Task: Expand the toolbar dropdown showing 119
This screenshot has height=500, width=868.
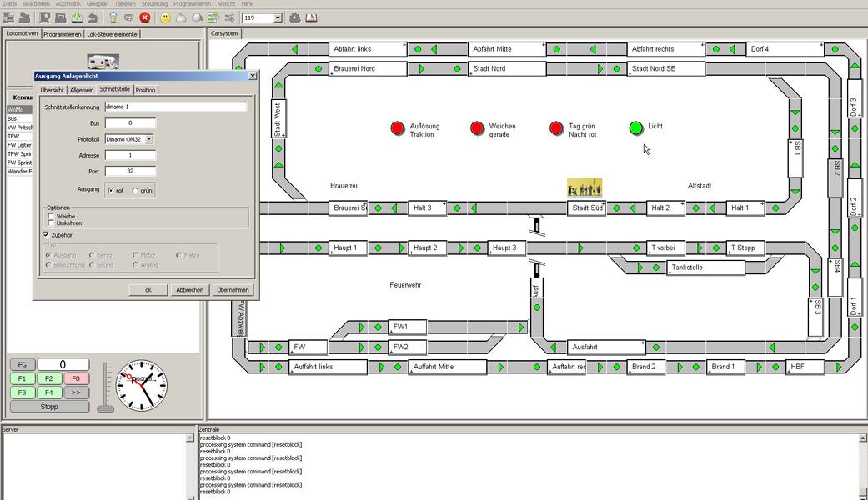Action: click(x=278, y=17)
